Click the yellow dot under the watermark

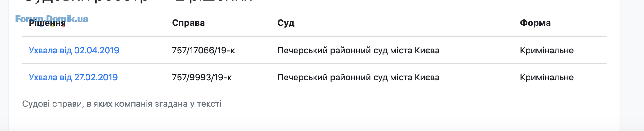pyautogui.click(x=53, y=26)
